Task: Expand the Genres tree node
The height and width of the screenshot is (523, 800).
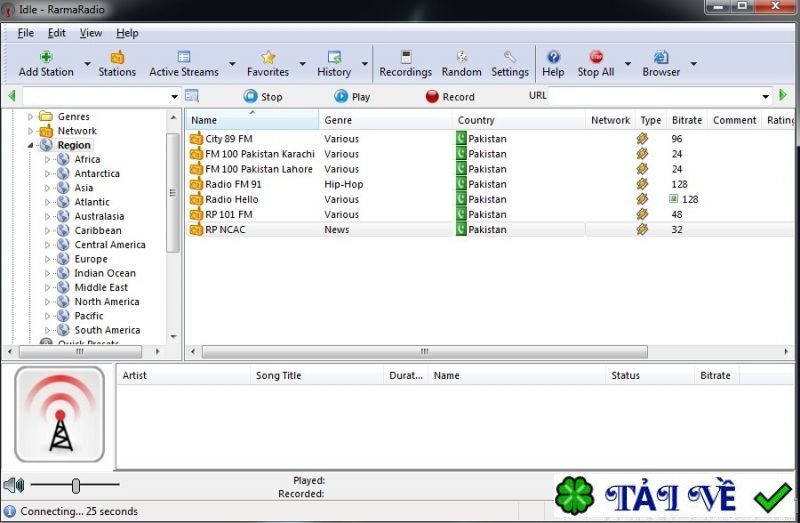Action: tap(30, 117)
